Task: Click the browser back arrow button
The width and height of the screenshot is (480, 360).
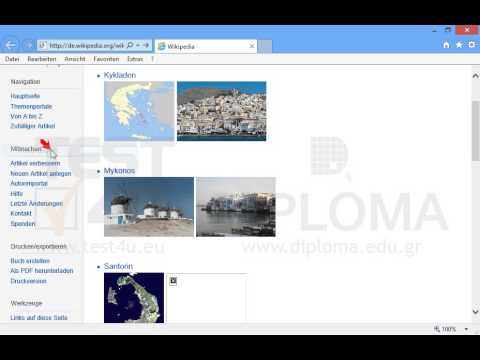Action: [10, 45]
